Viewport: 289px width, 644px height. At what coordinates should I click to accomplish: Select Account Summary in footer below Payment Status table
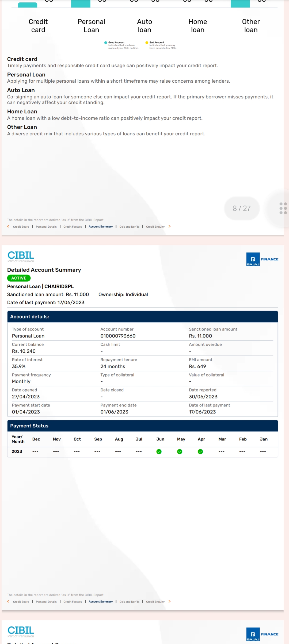(x=101, y=602)
